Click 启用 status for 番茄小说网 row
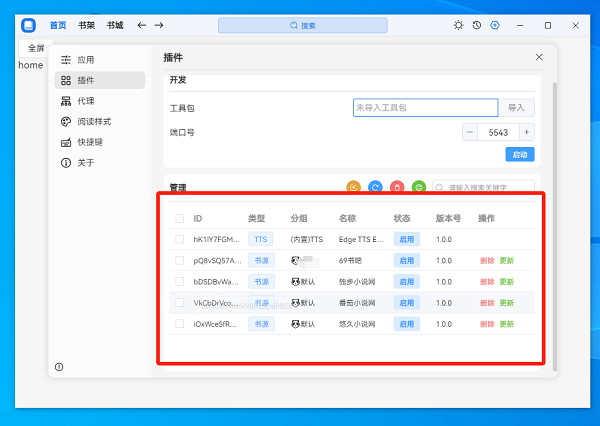 click(x=407, y=303)
